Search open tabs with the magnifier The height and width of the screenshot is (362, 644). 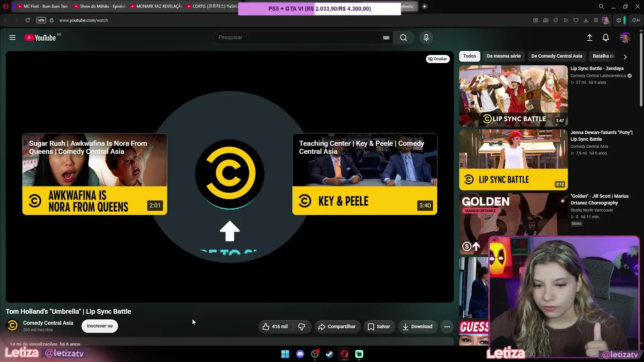pos(601,7)
